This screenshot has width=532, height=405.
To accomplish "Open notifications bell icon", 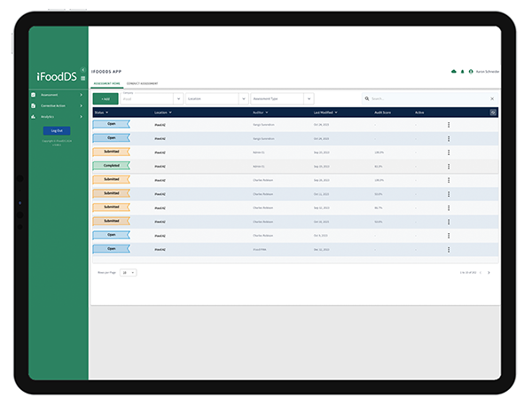I will coord(462,72).
